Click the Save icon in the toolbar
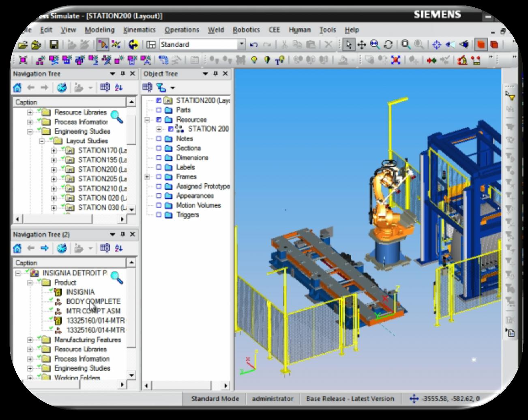The image size is (528, 420). (54, 44)
